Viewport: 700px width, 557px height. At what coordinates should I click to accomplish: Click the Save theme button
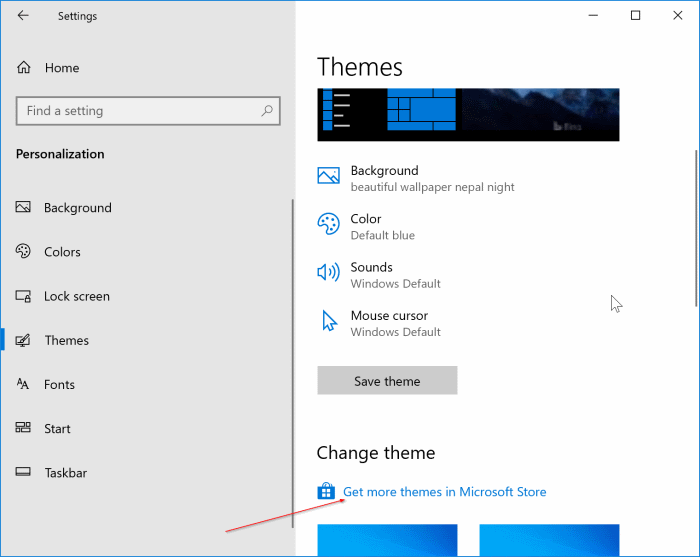387,380
